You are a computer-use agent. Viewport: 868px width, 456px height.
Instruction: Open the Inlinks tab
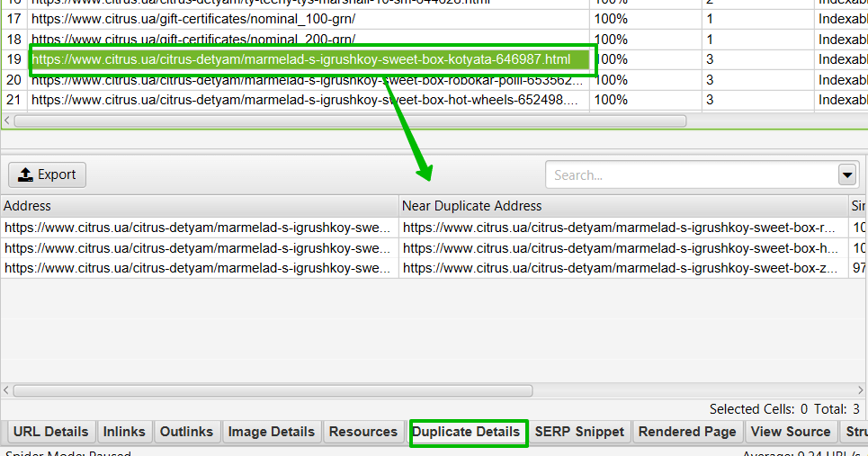pos(124,432)
